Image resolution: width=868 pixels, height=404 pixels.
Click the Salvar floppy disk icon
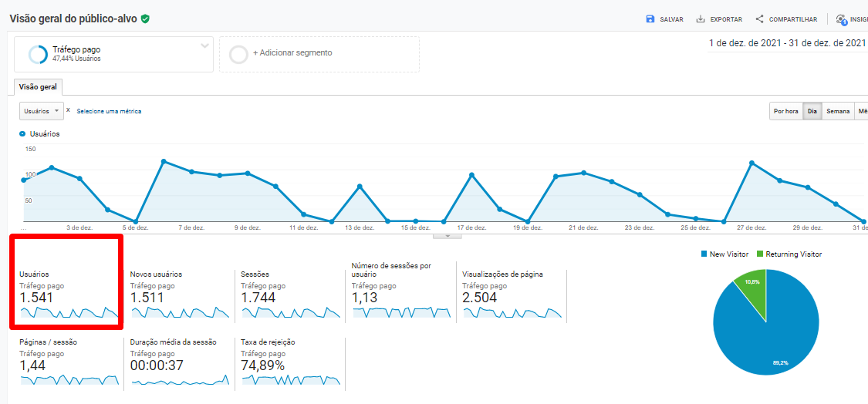click(650, 19)
